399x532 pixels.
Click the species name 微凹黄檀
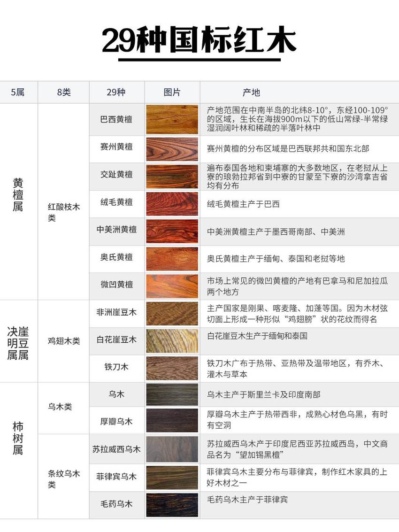116,285
